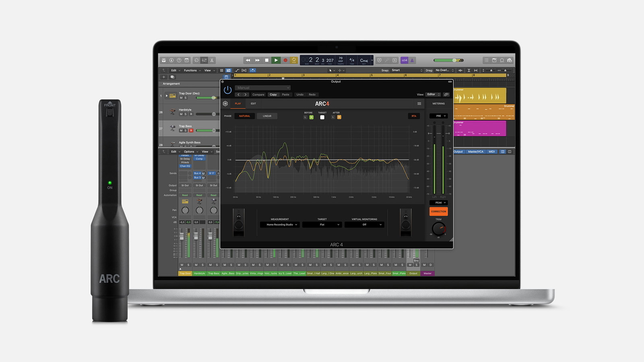
Task: Click the Copy button in plugin header
Action: 273,95
